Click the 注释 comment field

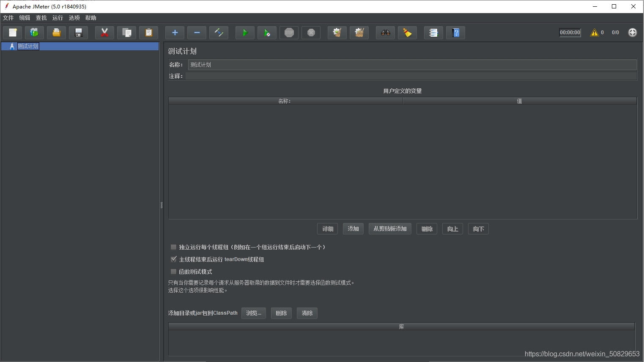pyautogui.click(x=411, y=76)
